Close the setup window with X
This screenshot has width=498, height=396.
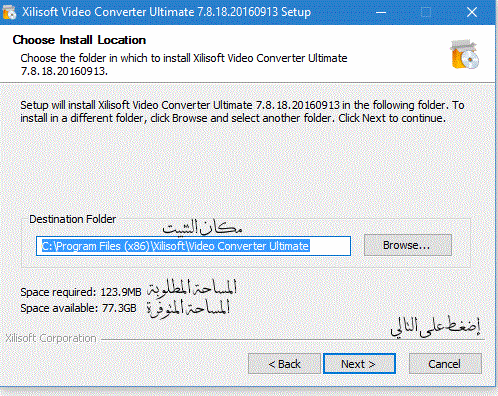point(472,12)
